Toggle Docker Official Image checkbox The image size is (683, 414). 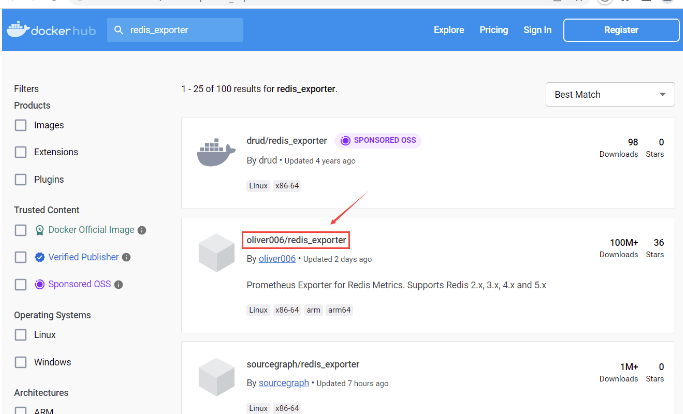pos(20,230)
